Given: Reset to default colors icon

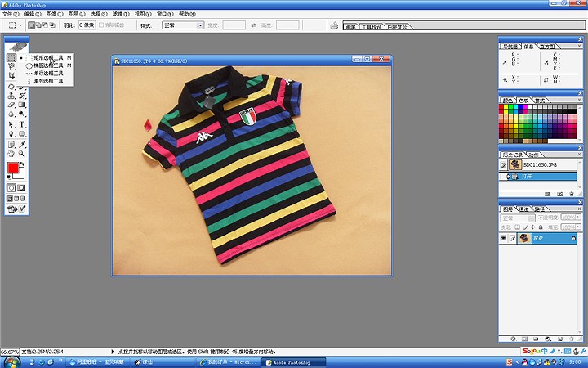Looking at the screenshot, I should coord(9,177).
